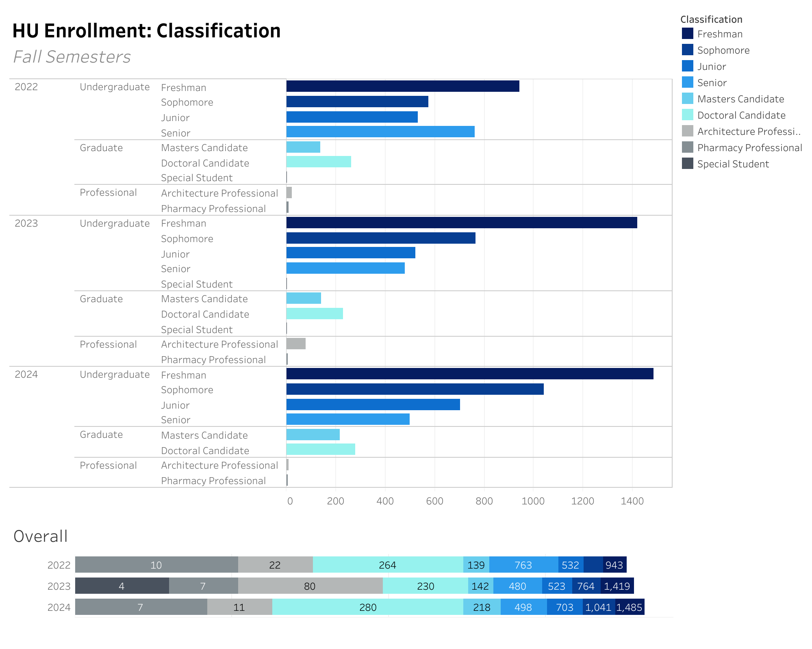The width and height of the screenshot is (812, 649).
Task: Click the Junior legend swatch
Action: (x=687, y=66)
